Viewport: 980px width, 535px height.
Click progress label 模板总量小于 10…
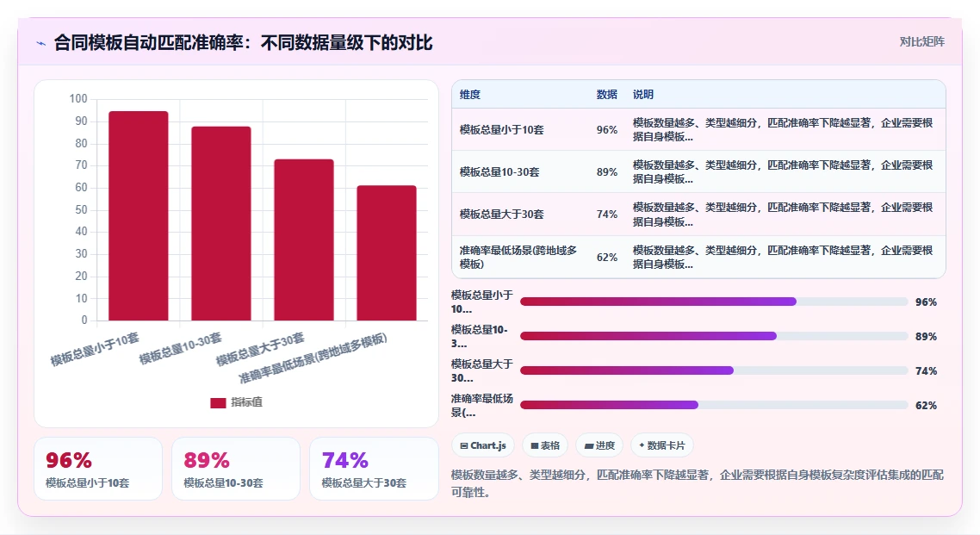(x=482, y=302)
